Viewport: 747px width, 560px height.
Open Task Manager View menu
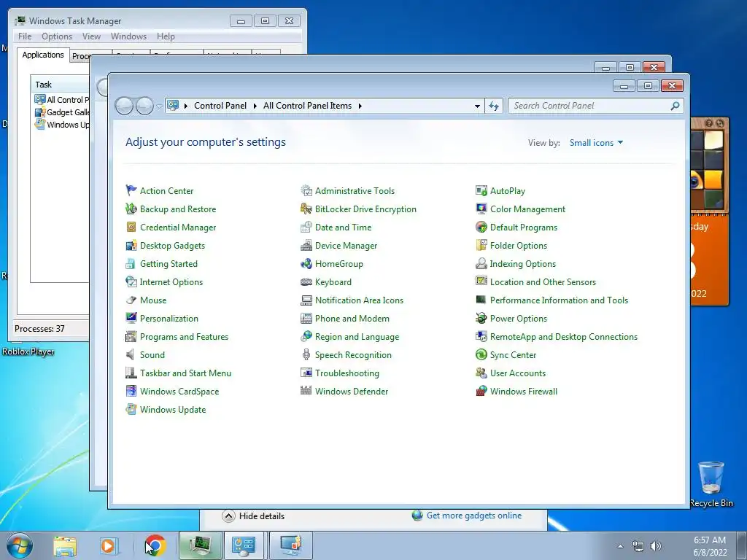tap(91, 36)
